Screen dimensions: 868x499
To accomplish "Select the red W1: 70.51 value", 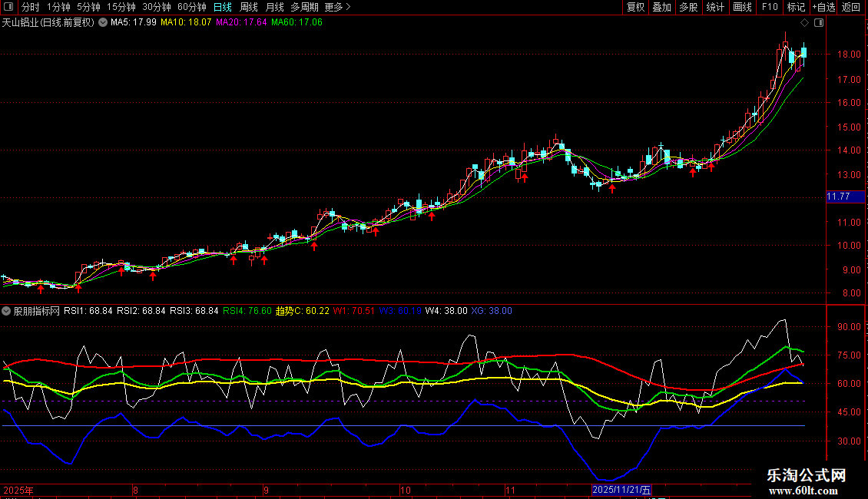I will (354, 311).
